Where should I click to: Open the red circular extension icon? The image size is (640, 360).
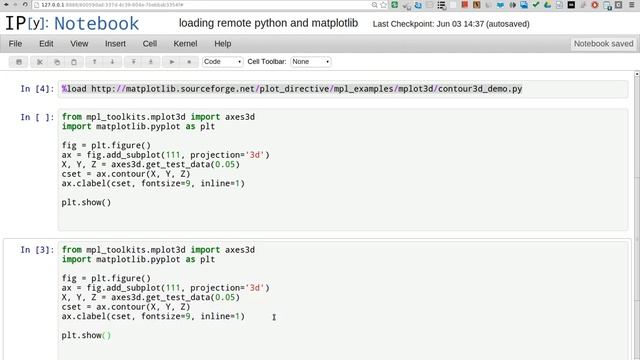[x=595, y=5]
